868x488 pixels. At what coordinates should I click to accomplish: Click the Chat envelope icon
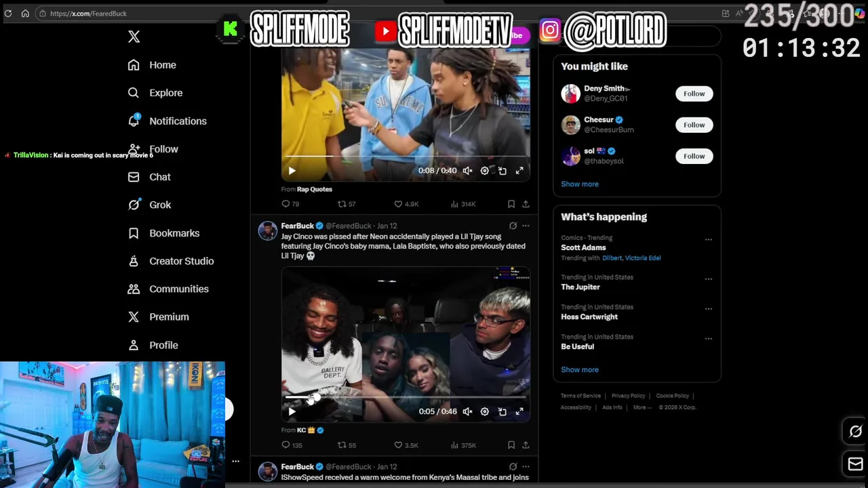pos(134,177)
